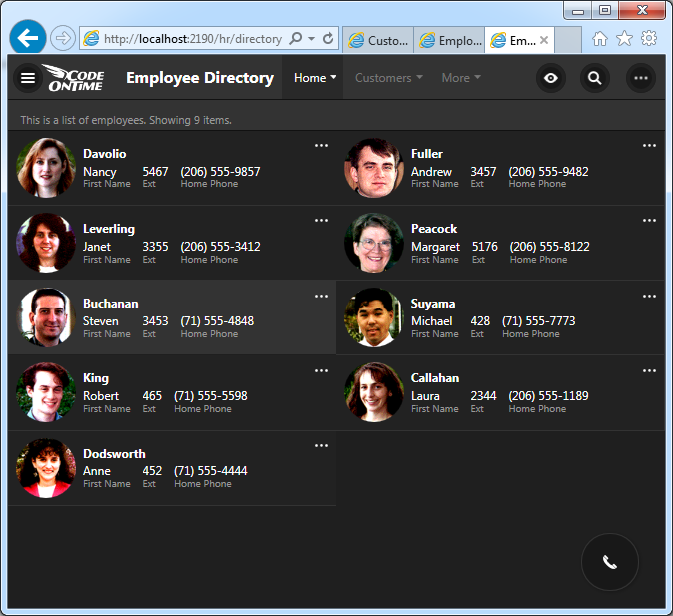673x616 pixels.
Task: Open Davolio card ellipsis menu
Action: [x=321, y=145]
